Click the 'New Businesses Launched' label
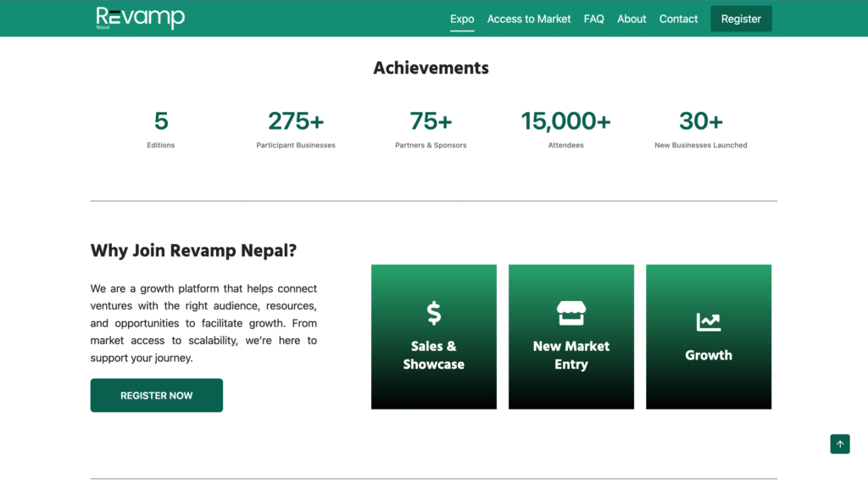Screen dimensions: 868x490 coord(701,145)
